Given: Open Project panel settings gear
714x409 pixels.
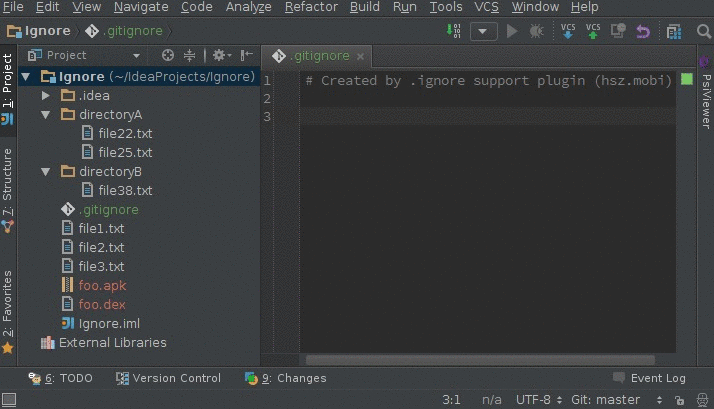Looking at the screenshot, I should [x=222, y=55].
